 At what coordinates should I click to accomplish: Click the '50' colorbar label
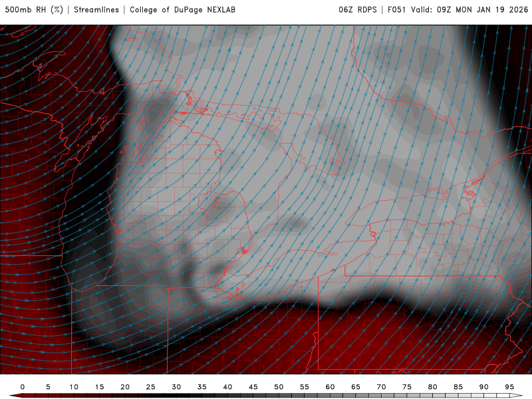279,387
